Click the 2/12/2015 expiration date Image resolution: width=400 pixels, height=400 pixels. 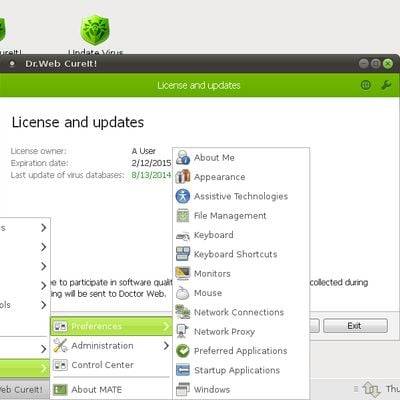151,163
